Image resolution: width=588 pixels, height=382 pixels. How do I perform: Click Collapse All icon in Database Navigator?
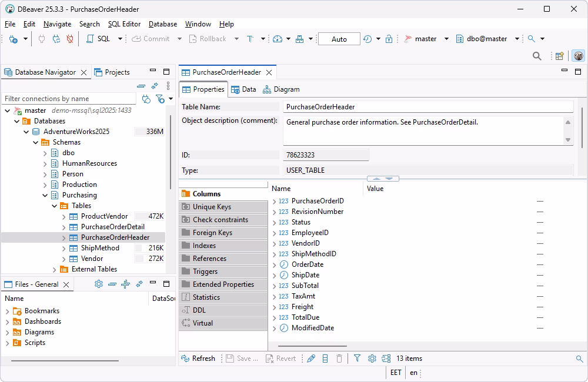click(x=141, y=86)
